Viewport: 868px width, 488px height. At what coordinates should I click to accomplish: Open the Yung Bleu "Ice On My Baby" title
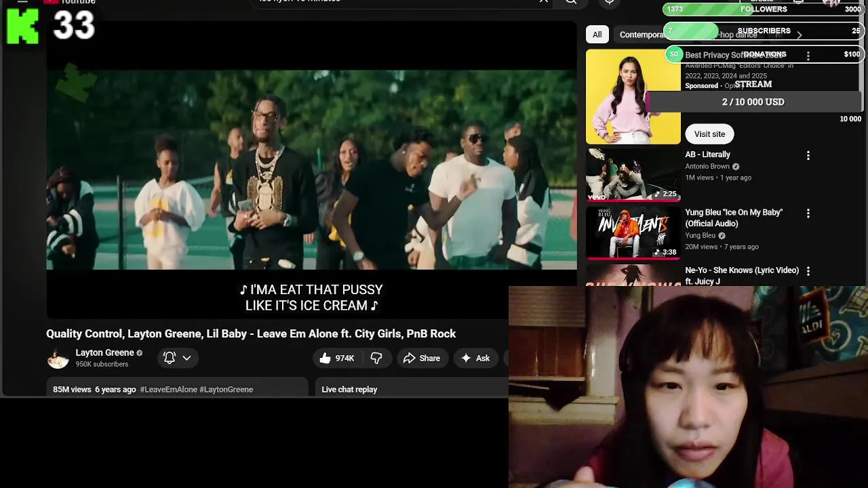(x=734, y=218)
